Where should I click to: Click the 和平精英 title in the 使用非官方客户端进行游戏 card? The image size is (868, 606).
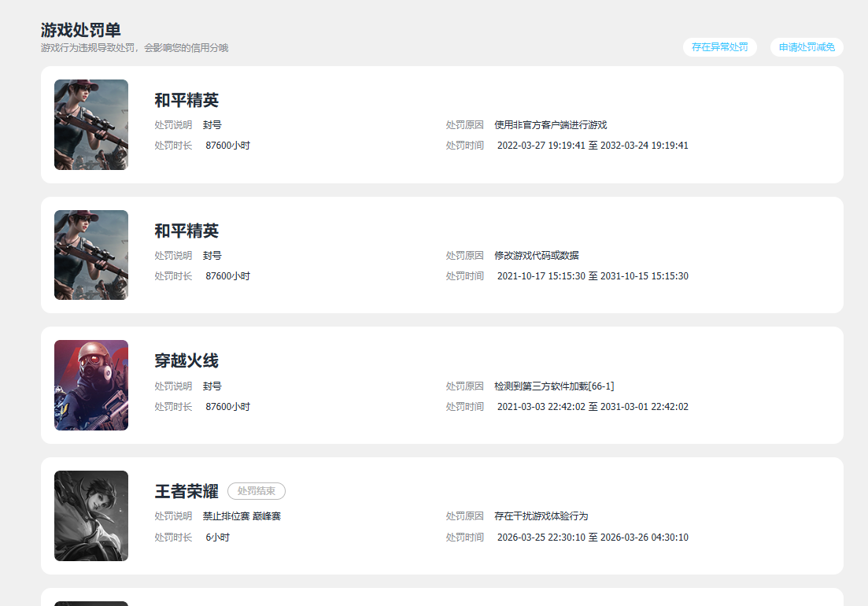pyautogui.click(x=187, y=100)
